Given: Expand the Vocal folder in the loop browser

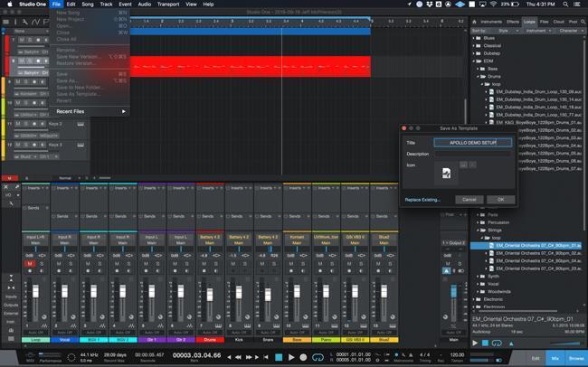Looking at the screenshot, I should click(479, 284).
